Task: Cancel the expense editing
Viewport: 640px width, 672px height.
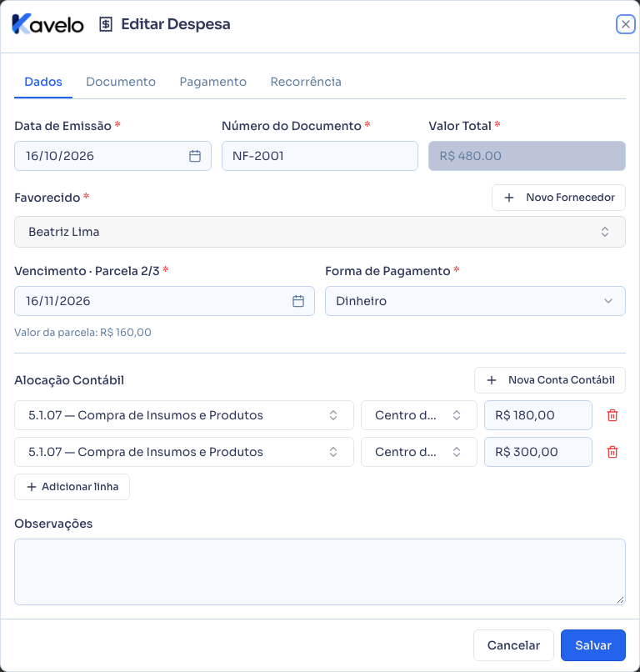Action: 513,645
